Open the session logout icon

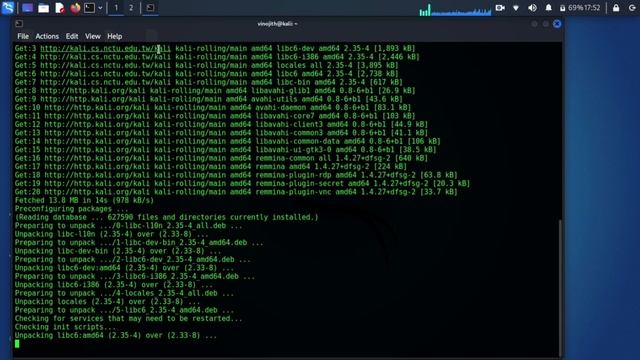[x=632, y=8]
